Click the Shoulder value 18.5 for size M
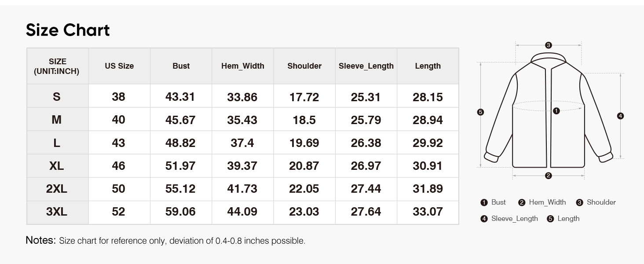Viewport: 644px width, 264px height. pyautogui.click(x=304, y=120)
